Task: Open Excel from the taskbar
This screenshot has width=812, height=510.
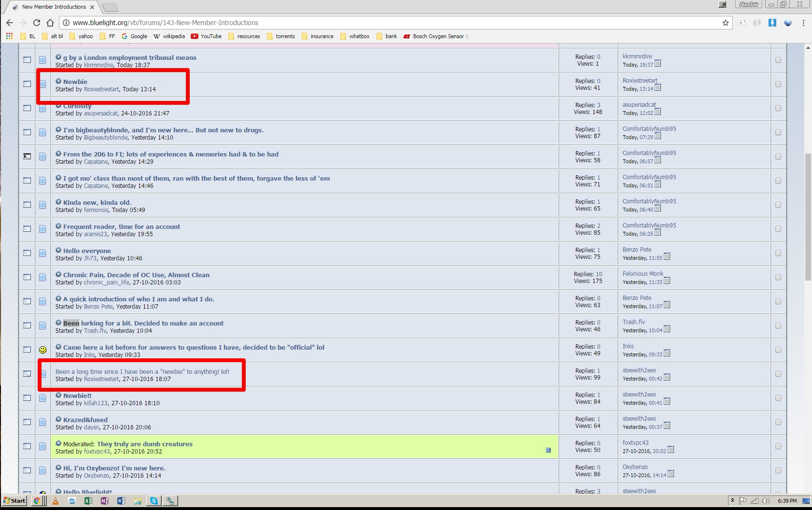Action: click(x=88, y=501)
